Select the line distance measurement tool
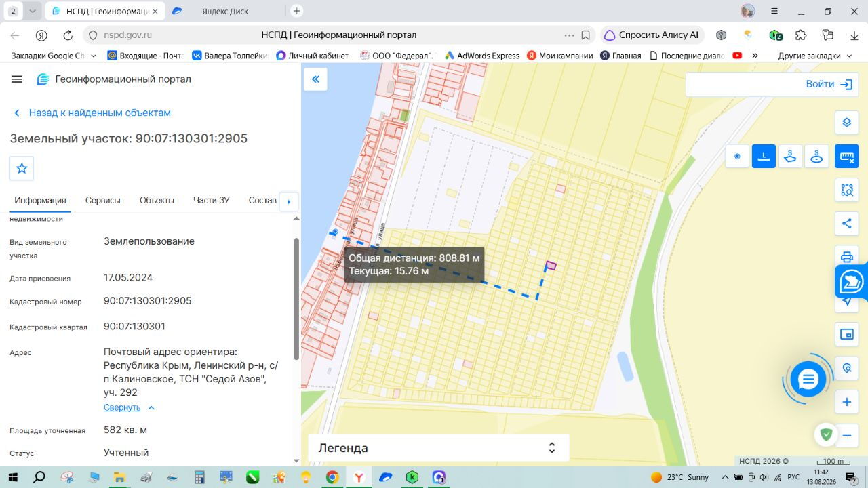 point(764,157)
